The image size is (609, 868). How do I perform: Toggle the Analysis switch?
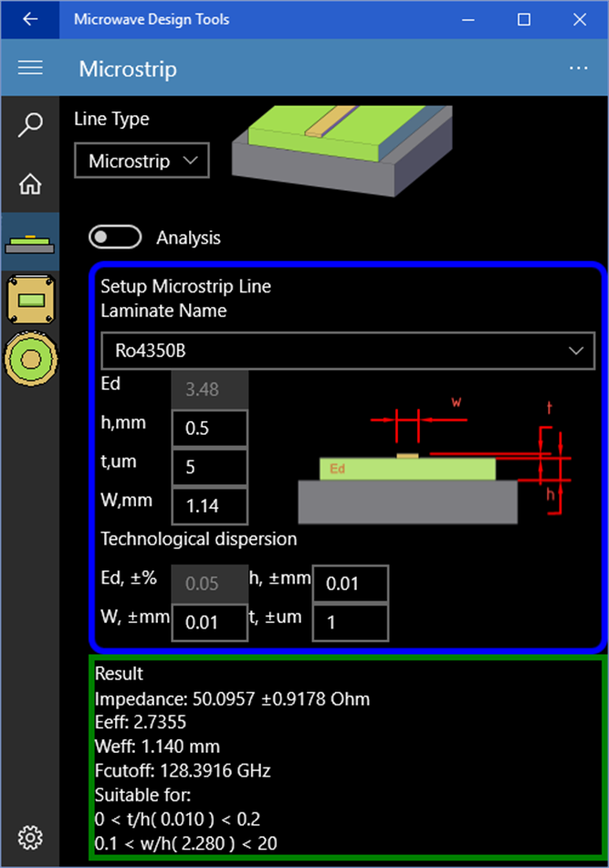coord(115,238)
